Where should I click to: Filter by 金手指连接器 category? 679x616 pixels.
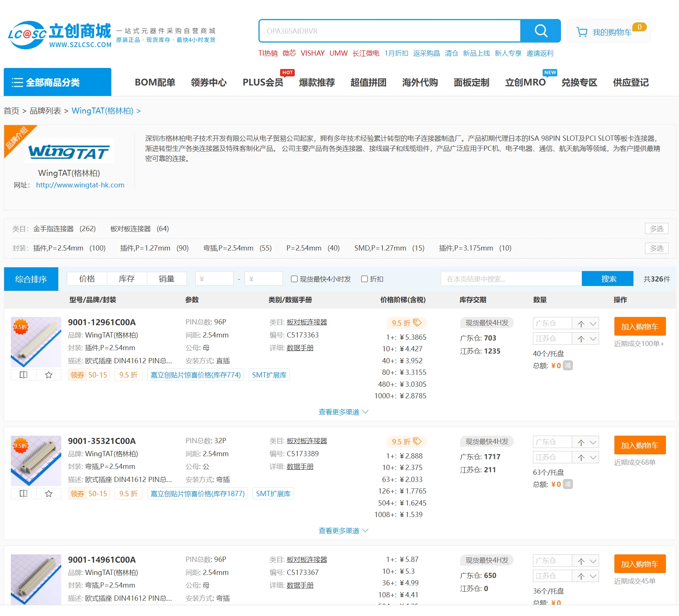point(64,228)
